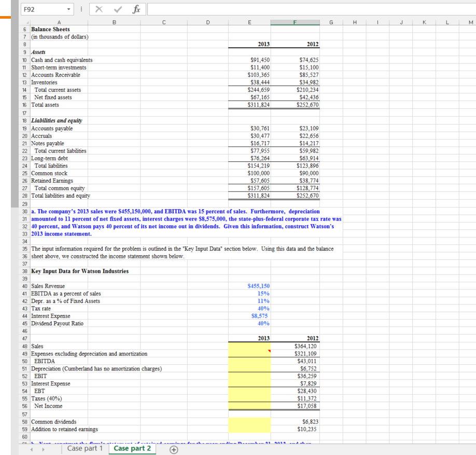Open Insert Function fx dialog
The height and width of the screenshot is (455, 476).
pyautogui.click(x=136, y=9)
